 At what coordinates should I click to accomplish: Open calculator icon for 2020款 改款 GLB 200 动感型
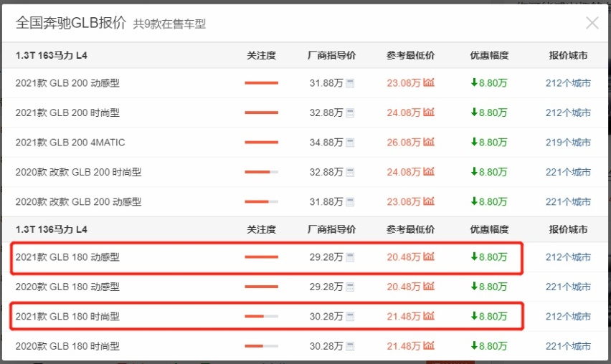[x=350, y=201]
